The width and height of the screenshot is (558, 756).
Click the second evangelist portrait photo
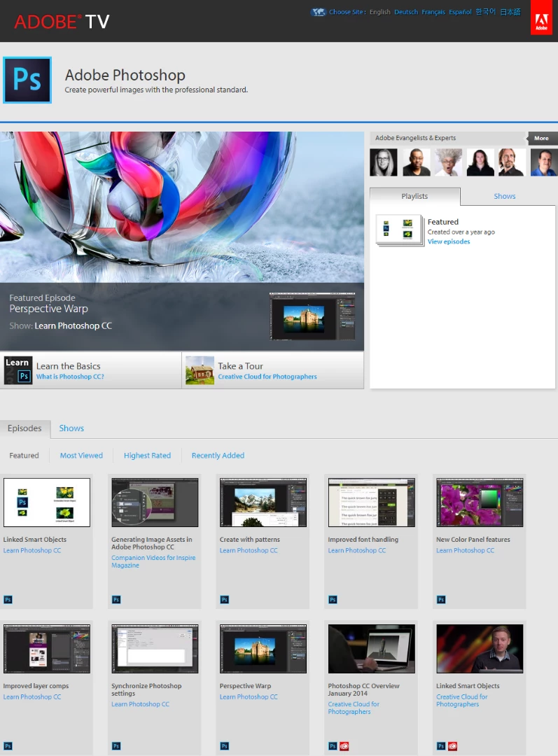(416, 162)
